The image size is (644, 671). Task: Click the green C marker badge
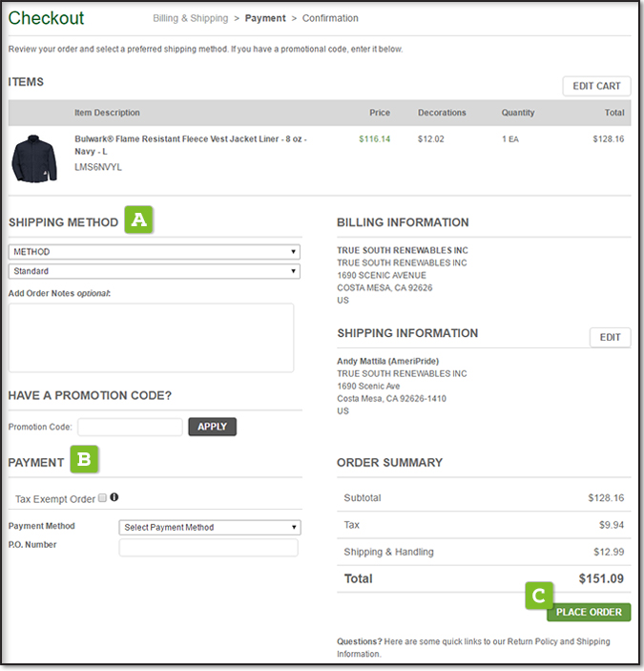[x=538, y=596]
